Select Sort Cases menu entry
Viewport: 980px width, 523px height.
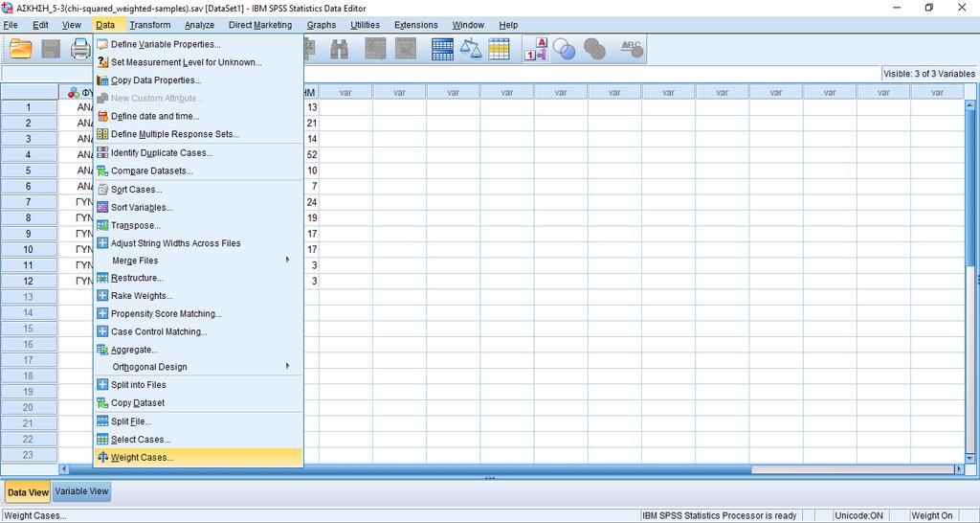(x=198, y=190)
